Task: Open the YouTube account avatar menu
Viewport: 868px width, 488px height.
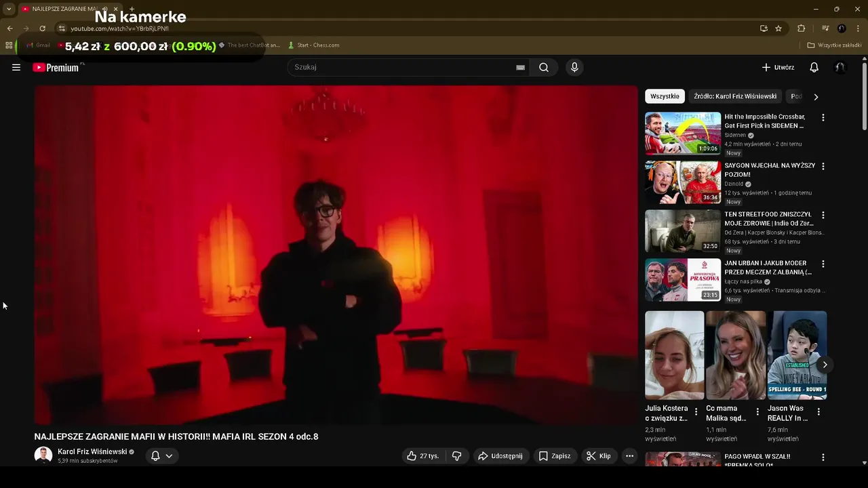Action: (840, 67)
